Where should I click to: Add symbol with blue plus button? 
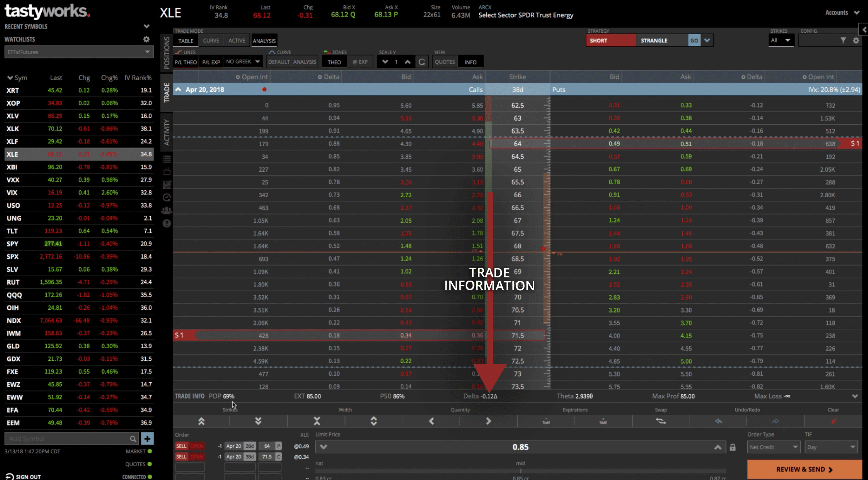click(147, 439)
